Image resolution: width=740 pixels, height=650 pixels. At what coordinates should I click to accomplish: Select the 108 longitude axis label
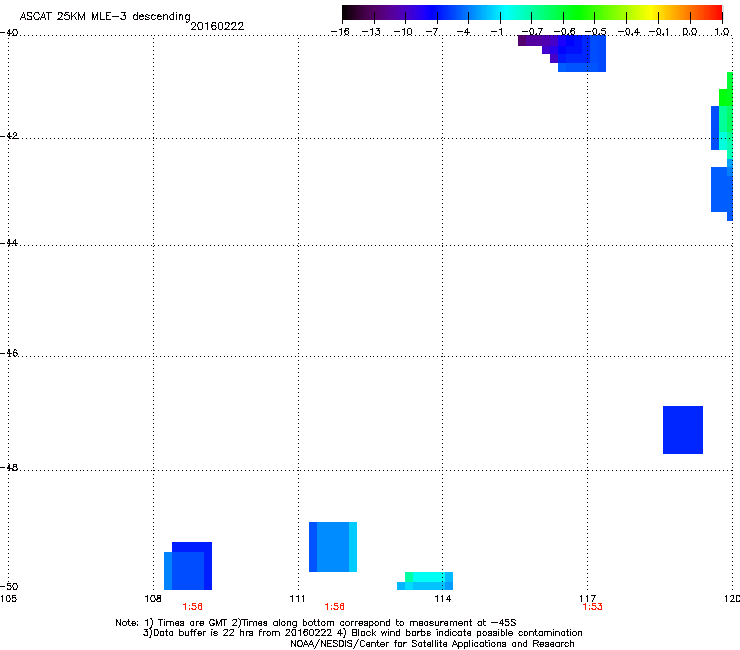tap(153, 599)
